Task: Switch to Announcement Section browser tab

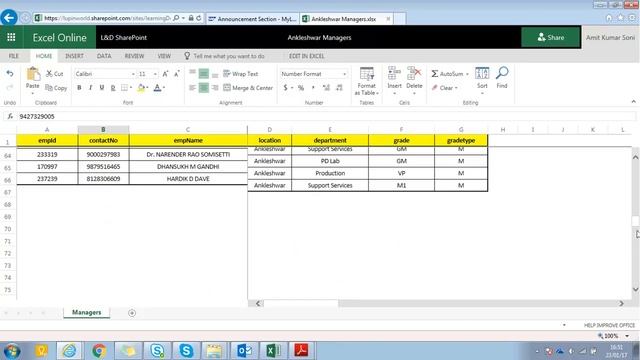Action: point(253,19)
